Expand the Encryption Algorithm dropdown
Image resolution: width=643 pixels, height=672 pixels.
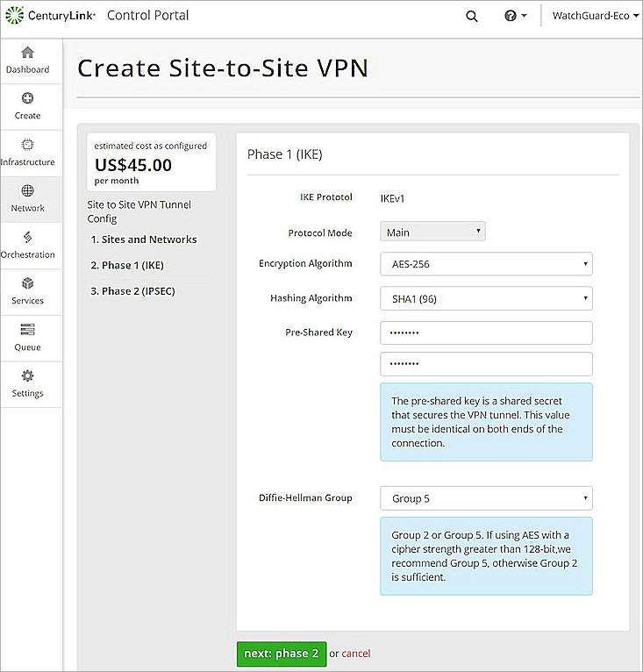point(486,264)
